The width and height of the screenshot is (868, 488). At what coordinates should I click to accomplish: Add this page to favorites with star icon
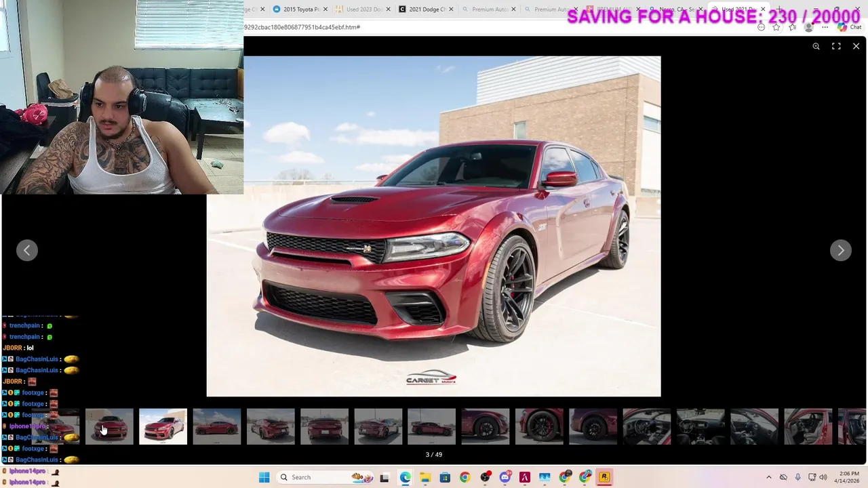[x=776, y=27]
